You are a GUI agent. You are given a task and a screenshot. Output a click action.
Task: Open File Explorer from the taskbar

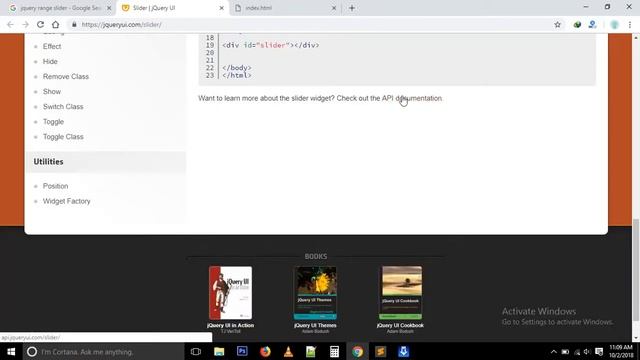point(219,351)
